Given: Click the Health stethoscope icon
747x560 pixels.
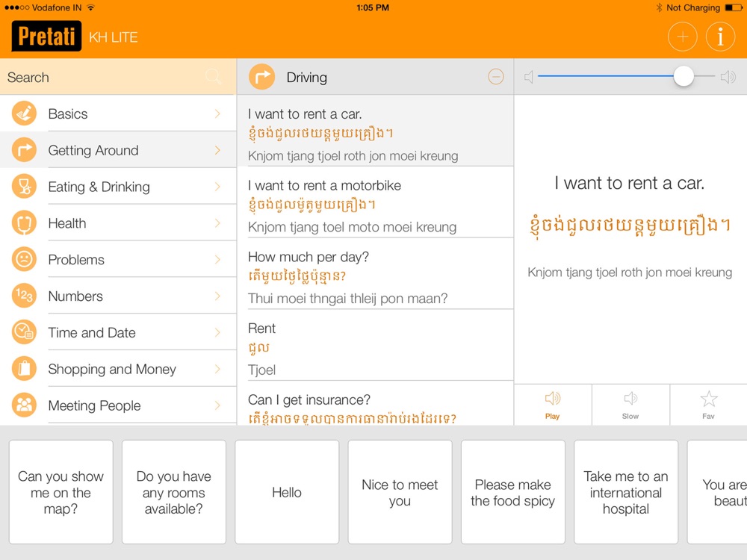Looking at the screenshot, I should pyautogui.click(x=24, y=223).
